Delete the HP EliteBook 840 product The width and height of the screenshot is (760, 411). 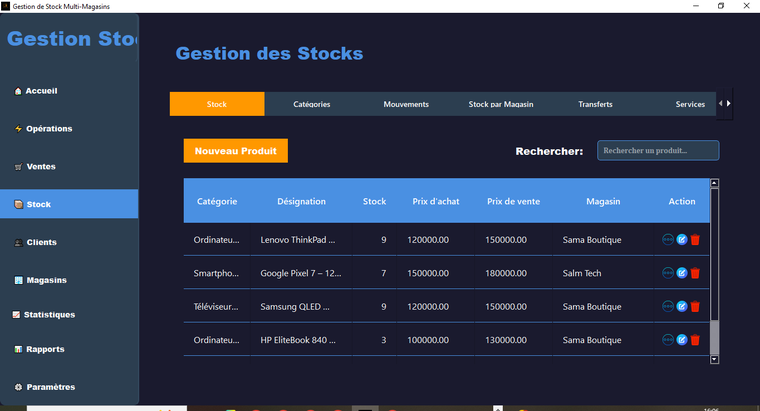(x=695, y=340)
